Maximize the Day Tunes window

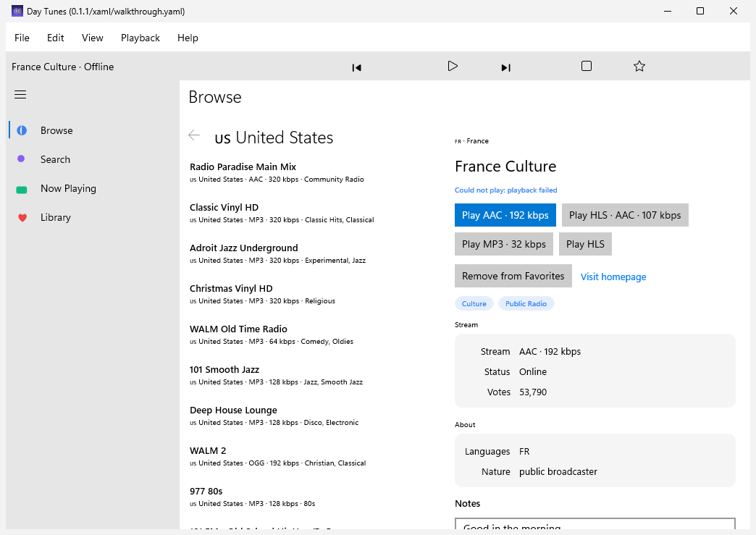(700, 11)
